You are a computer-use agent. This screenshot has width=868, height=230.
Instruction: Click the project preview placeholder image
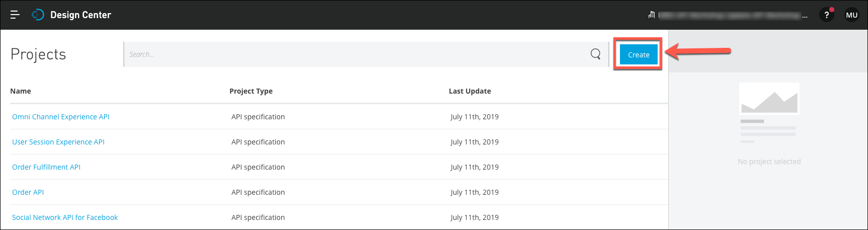(769, 99)
